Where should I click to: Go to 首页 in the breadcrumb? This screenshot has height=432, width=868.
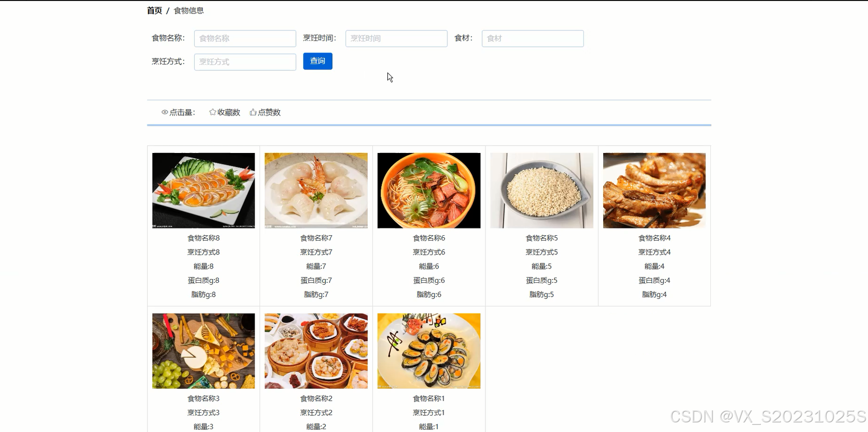point(154,11)
